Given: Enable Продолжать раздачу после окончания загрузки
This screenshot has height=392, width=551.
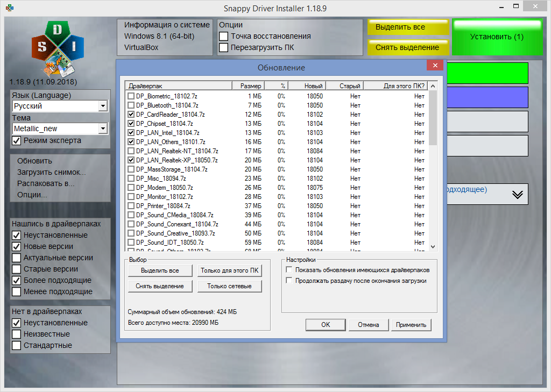Looking at the screenshot, I should point(289,280).
